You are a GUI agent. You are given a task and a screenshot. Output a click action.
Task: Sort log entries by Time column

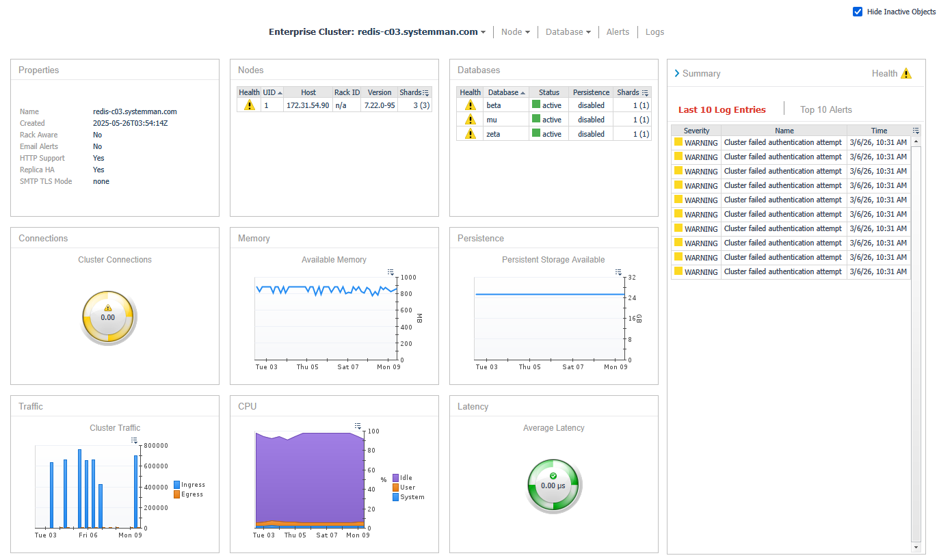[879, 131]
